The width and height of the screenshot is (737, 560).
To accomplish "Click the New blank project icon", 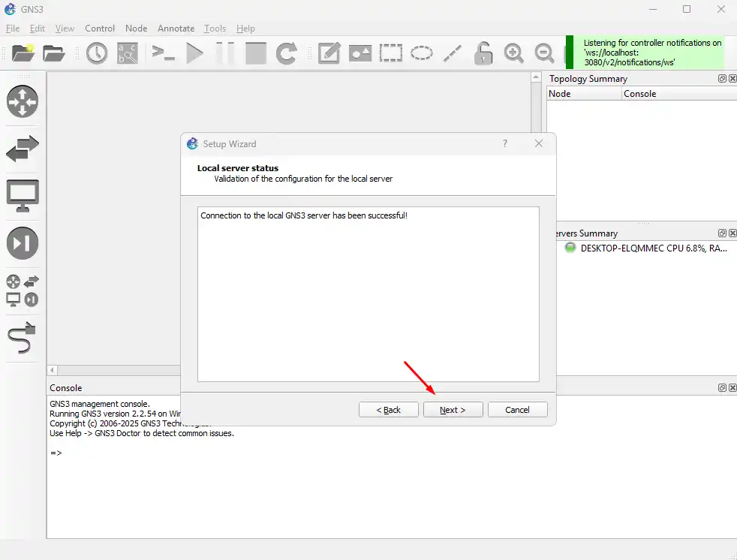I will pos(23,53).
